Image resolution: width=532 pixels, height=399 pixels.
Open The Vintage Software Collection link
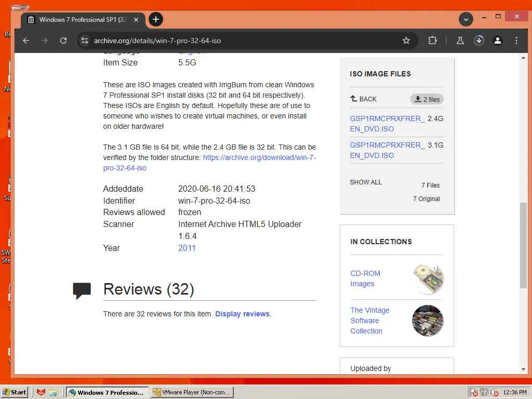370,320
